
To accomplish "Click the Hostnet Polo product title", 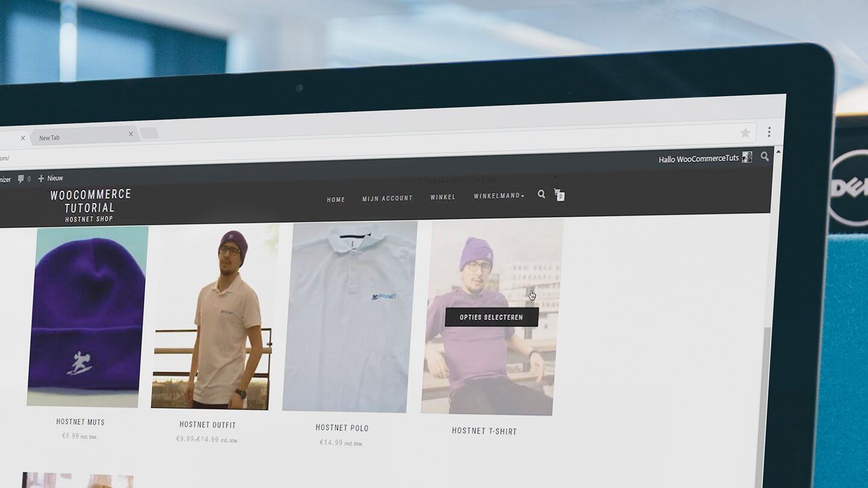I will [342, 428].
